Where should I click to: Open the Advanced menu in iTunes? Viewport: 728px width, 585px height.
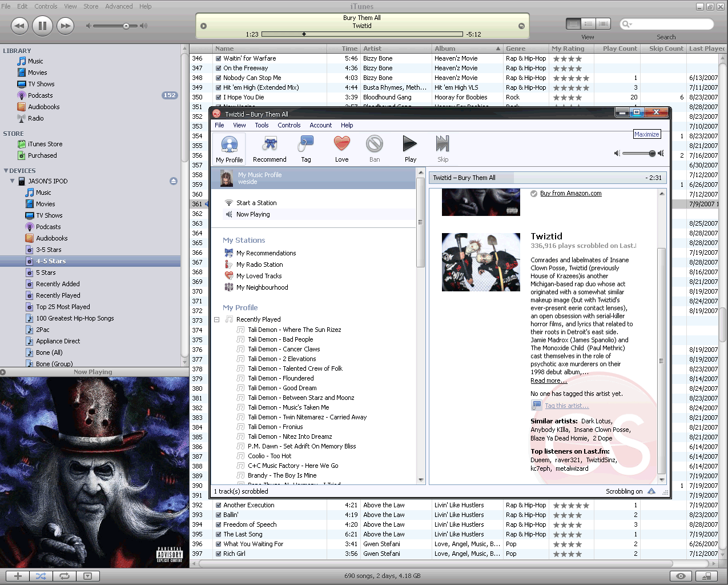point(119,6)
